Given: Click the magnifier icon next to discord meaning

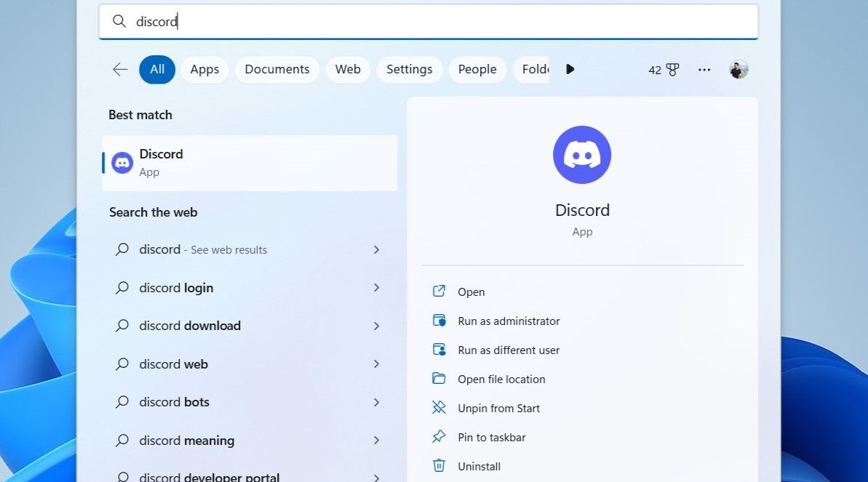Looking at the screenshot, I should click(x=122, y=441).
